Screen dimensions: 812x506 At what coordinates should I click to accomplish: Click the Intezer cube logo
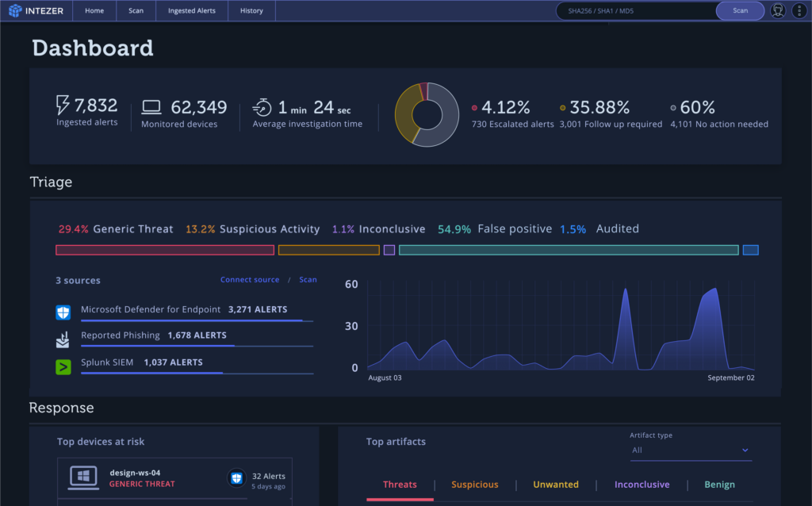click(15, 10)
